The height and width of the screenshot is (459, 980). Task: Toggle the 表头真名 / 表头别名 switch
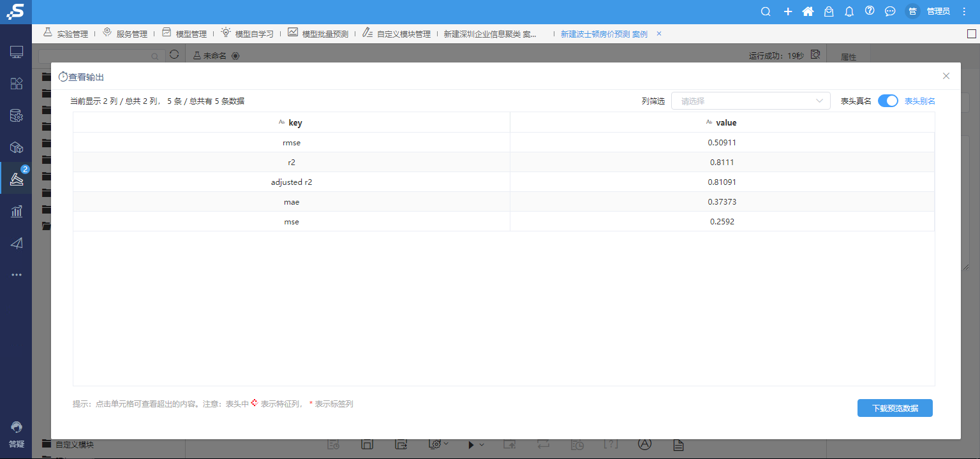pyautogui.click(x=887, y=101)
